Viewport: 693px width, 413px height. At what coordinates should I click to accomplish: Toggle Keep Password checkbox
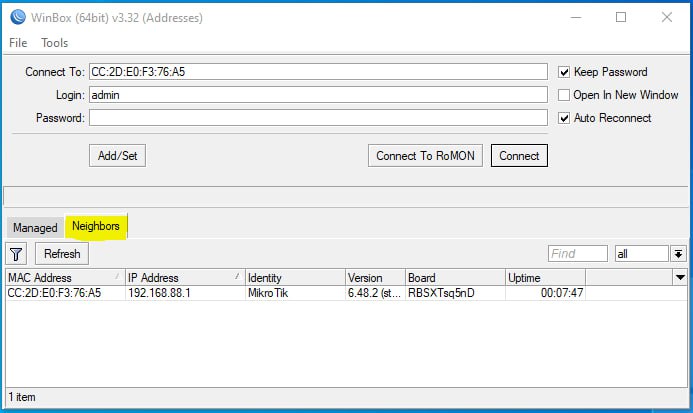point(564,72)
